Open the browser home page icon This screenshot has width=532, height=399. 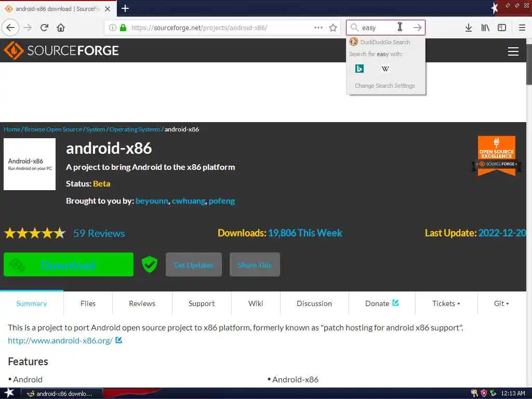61,28
